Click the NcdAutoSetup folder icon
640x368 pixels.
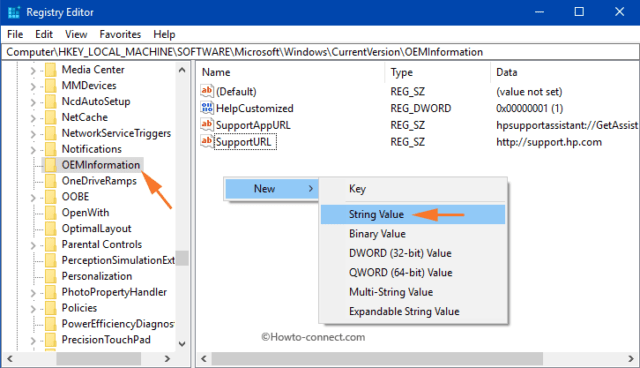(x=51, y=102)
